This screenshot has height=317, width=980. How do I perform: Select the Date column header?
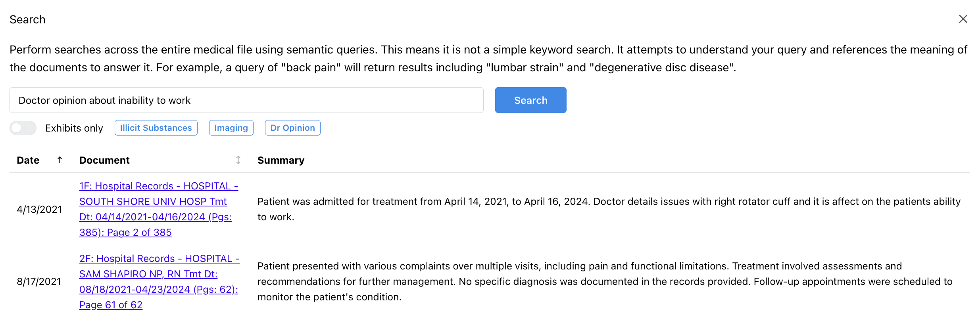(x=27, y=160)
